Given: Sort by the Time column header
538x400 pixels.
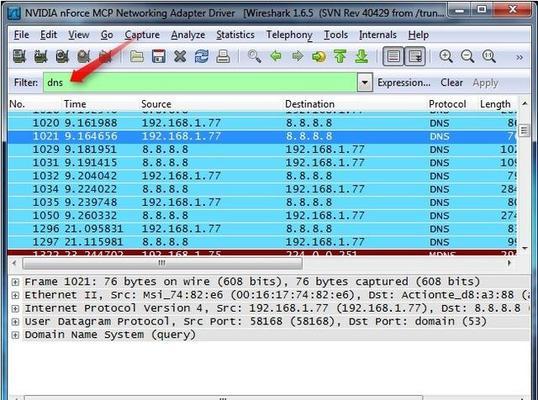Looking at the screenshot, I should pos(75,104).
